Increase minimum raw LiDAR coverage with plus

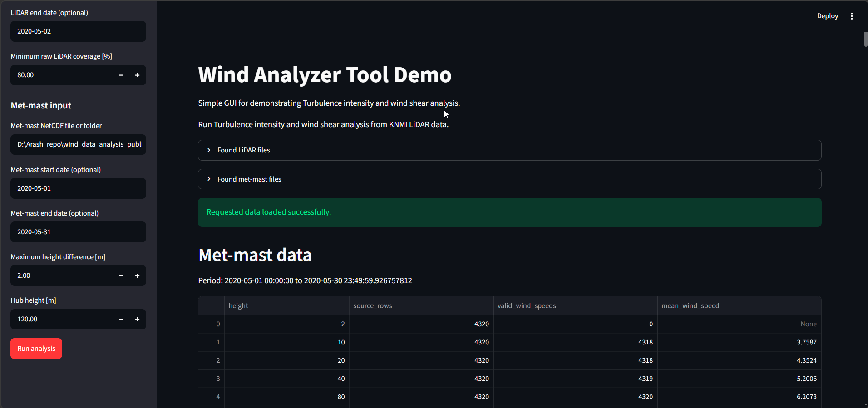(137, 75)
